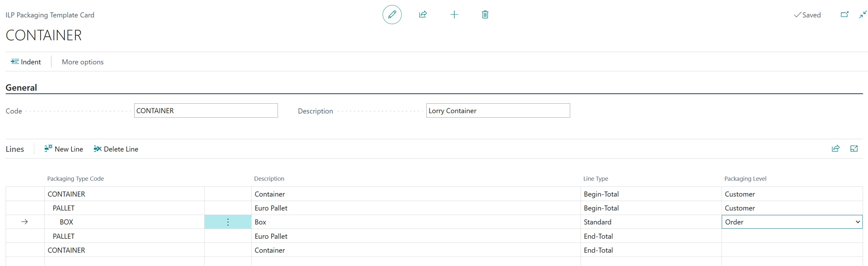This screenshot has width=868, height=266.
Task: Open More options menu
Action: [x=82, y=62]
